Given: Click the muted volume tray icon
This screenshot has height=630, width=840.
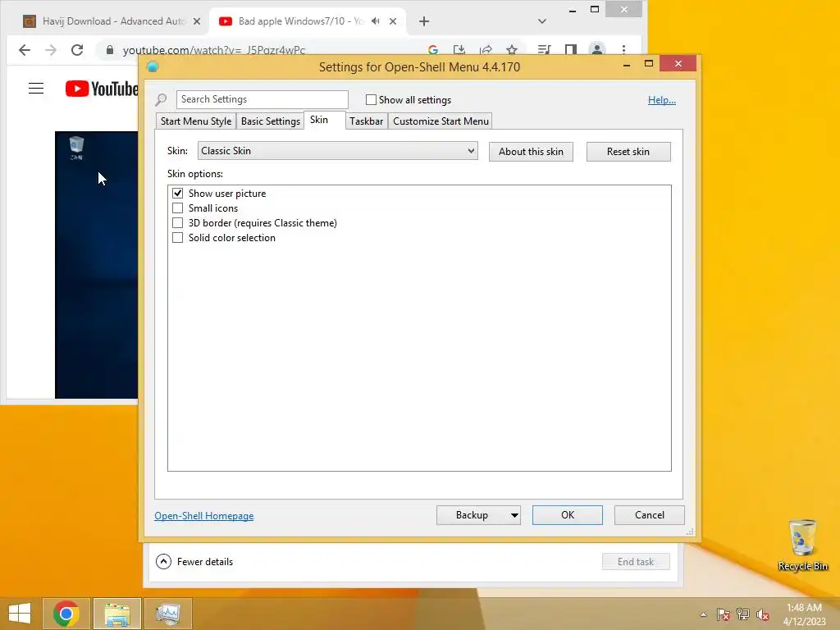Looking at the screenshot, I should [x=763, y=614].
